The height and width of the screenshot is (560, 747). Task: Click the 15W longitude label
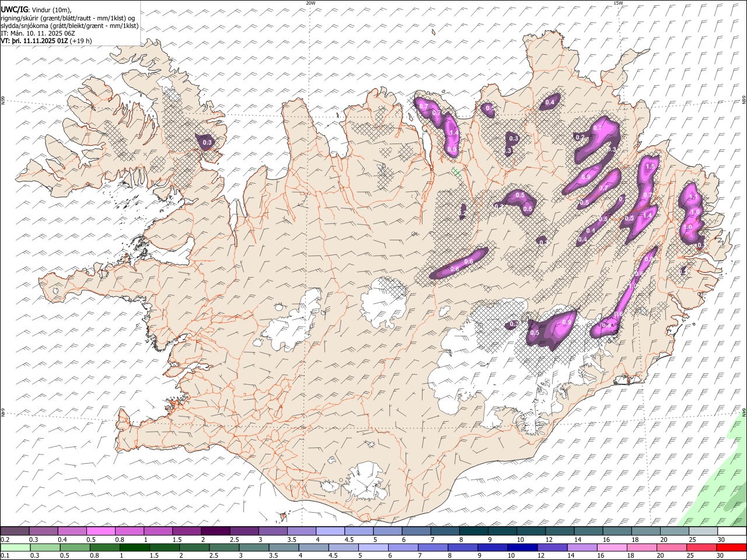(x=617, y=3)
